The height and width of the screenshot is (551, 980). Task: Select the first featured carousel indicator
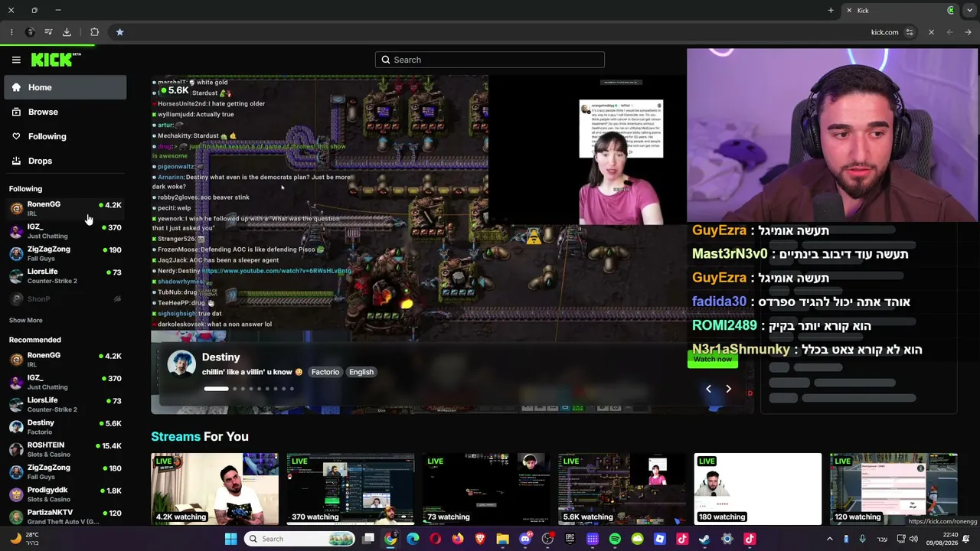[216, 389]
